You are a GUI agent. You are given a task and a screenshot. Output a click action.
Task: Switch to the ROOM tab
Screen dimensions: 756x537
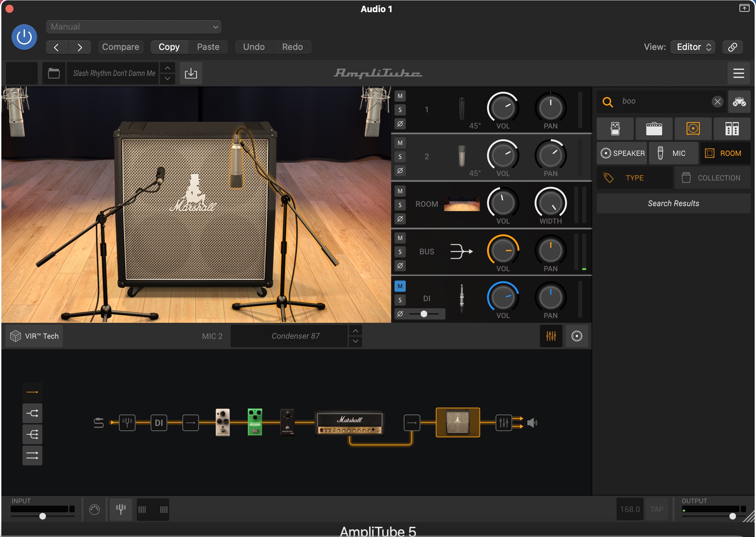tap(725, 153)
